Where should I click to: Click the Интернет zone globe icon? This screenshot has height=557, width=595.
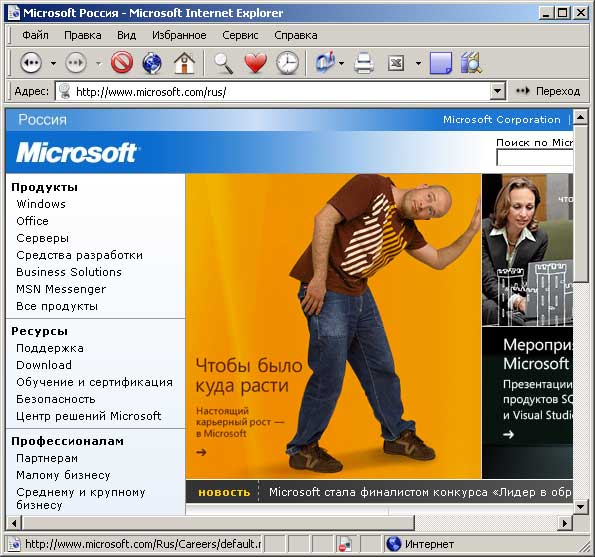pos(394,544)
